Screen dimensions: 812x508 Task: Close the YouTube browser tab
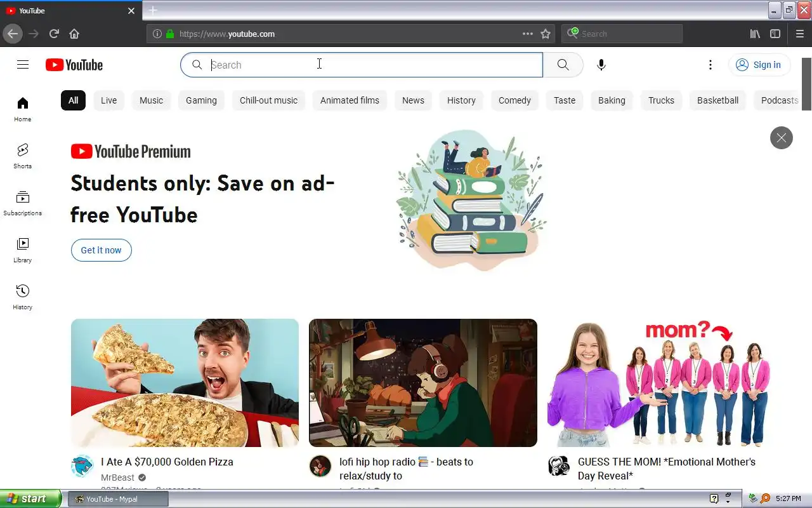click(131, 11)
